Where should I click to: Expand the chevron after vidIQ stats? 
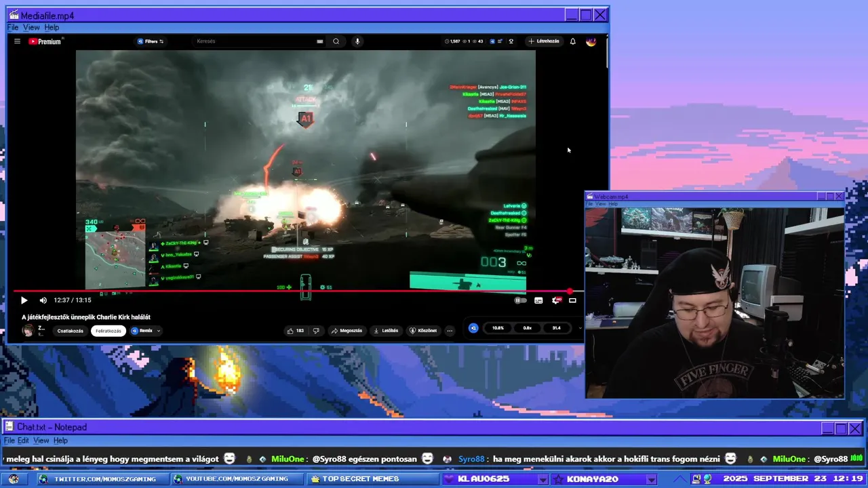pyautogui.click(x=580, y=328)
